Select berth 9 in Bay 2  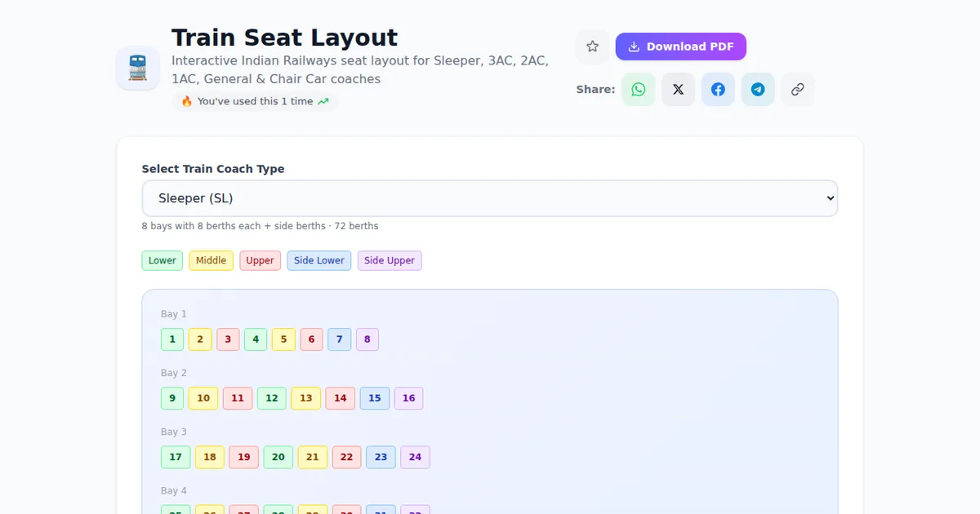tap(172, 398)
